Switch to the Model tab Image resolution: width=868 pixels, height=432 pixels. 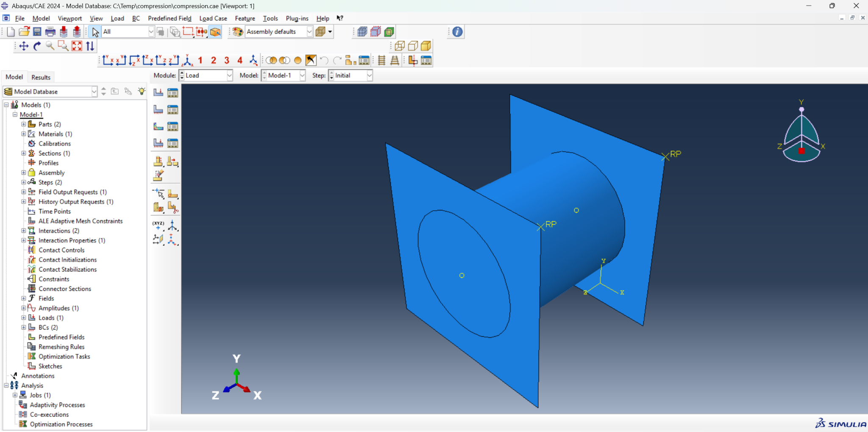pyautogui.click(x=14, y=77)
